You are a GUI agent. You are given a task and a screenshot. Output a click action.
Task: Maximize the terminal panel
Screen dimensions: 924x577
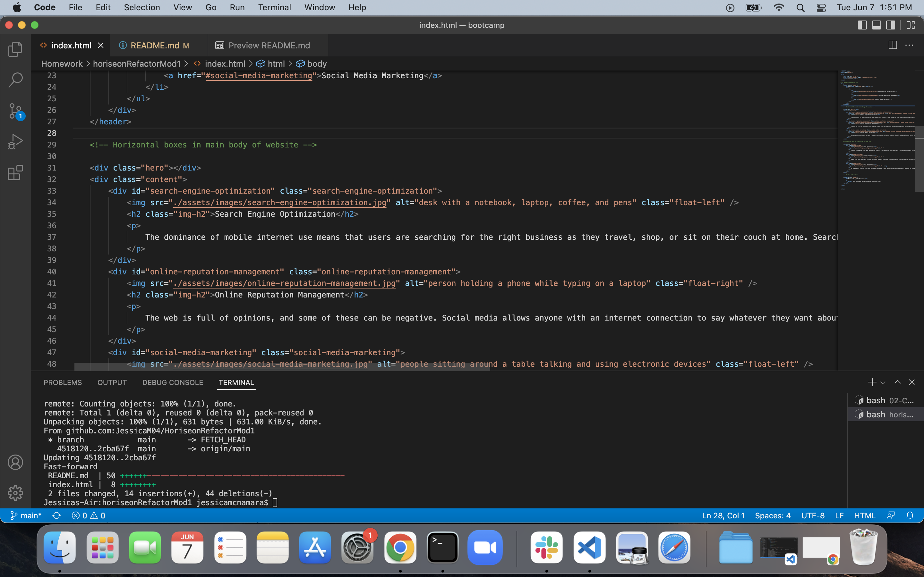pyautogui.click(x=898, y=382)
